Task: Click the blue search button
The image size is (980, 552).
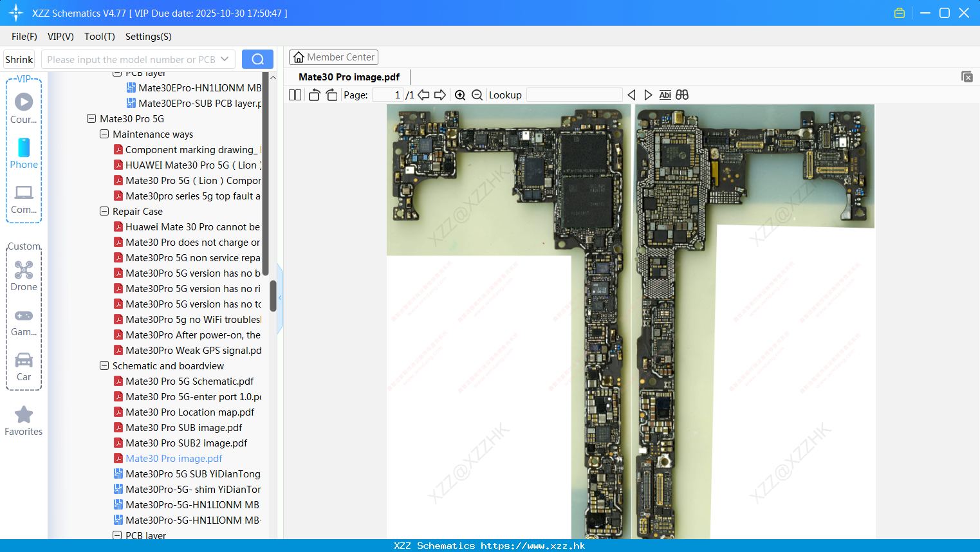Action: (x=257, y=59)
